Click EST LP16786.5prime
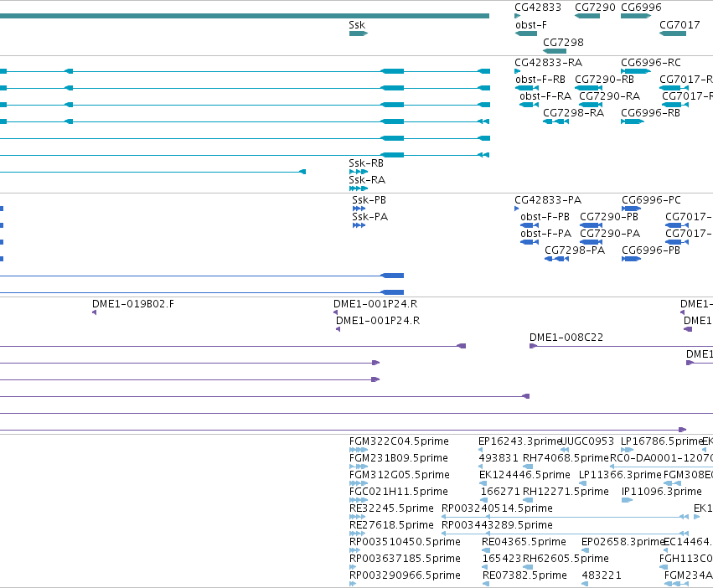The image size is (713, 588). tap(662, 441)
